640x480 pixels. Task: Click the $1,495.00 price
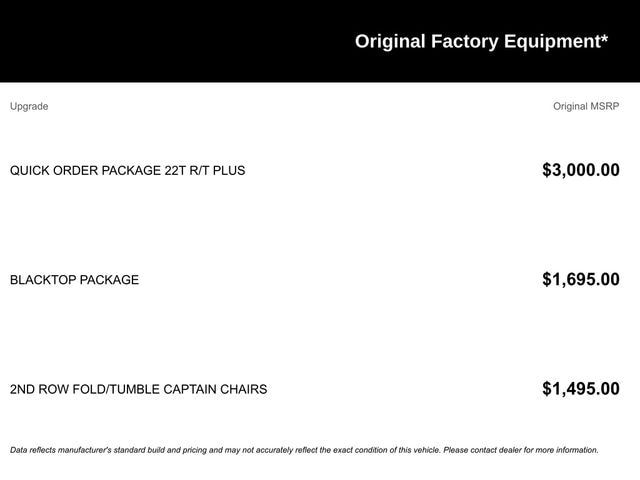(x=581, y=389)
